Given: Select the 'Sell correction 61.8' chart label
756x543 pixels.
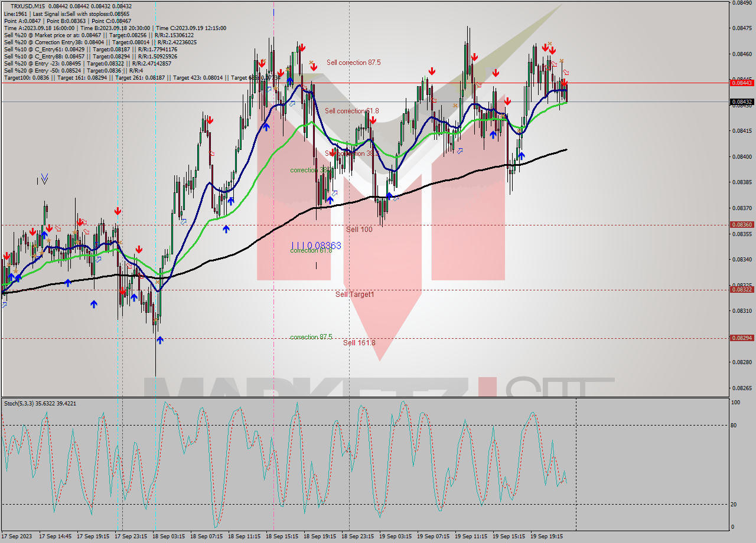Looking at the screenshot, I should tap(352, 111).
